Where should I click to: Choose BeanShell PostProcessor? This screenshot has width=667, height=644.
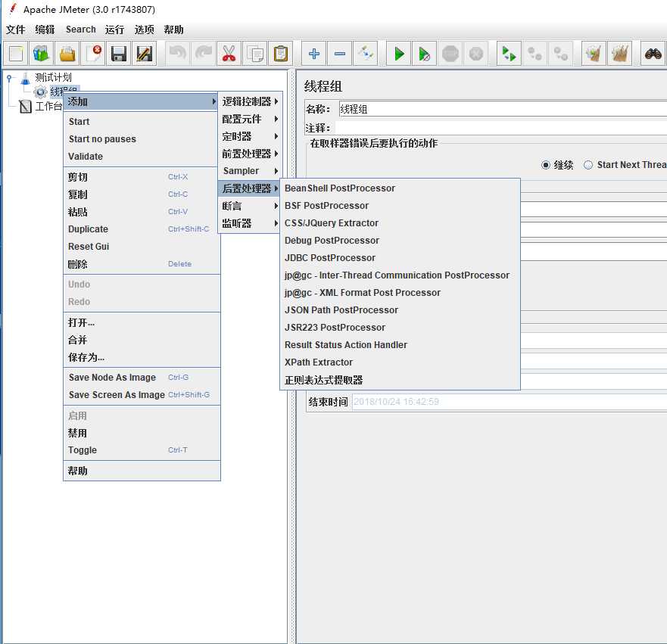click(x=400, y=188)
